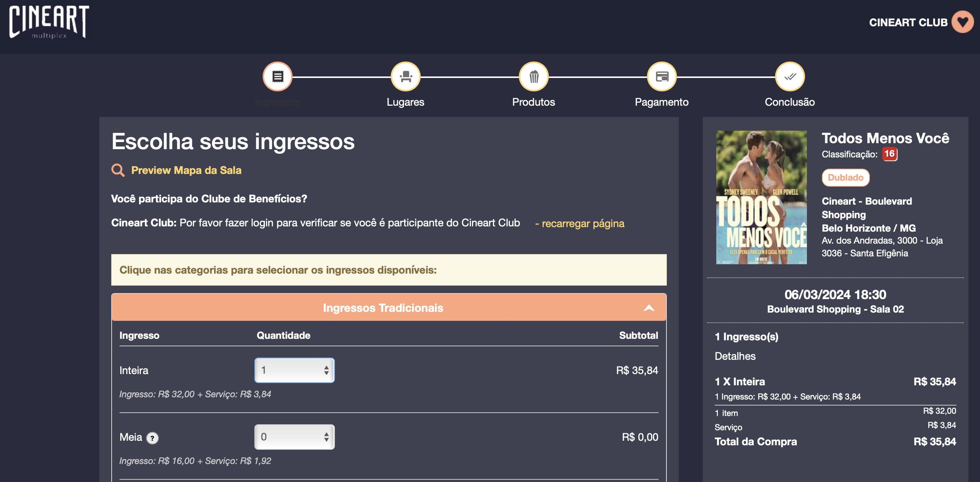
Task: Click the yellow categories instruction banner
Action: (x=389, y=270)
